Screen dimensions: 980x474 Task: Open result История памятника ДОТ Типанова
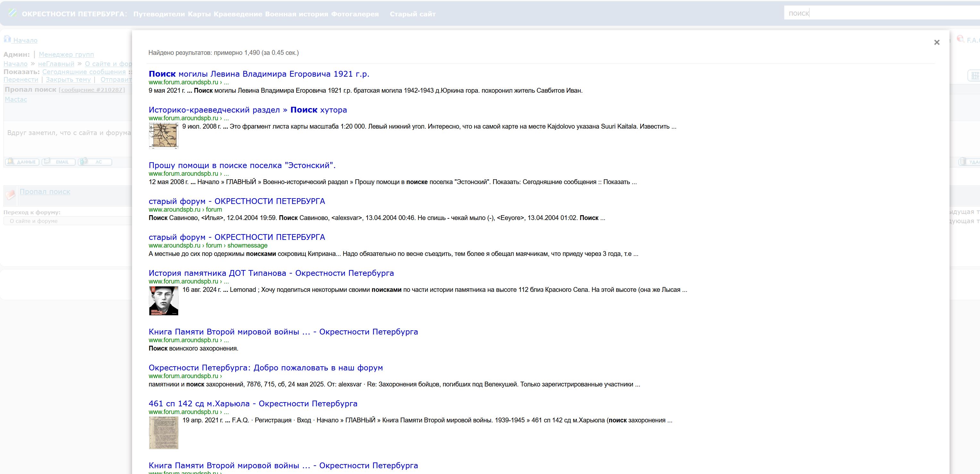pyautogui.click(x=271, y=273)
